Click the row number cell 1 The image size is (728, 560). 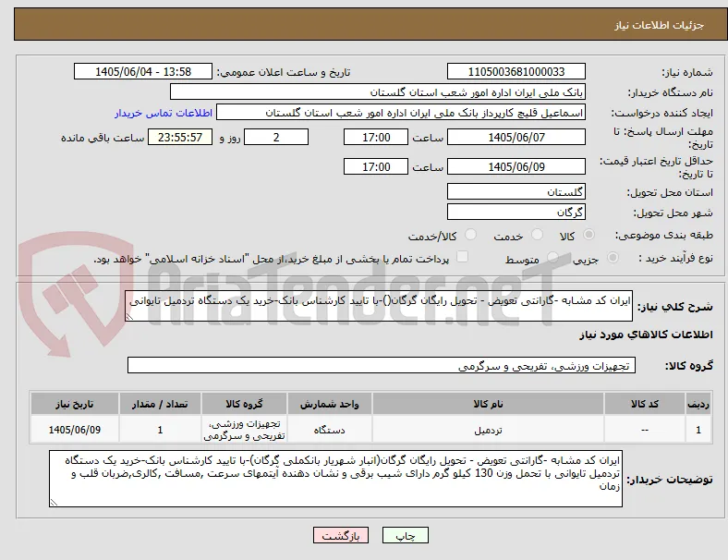click(x=698, y=430)
